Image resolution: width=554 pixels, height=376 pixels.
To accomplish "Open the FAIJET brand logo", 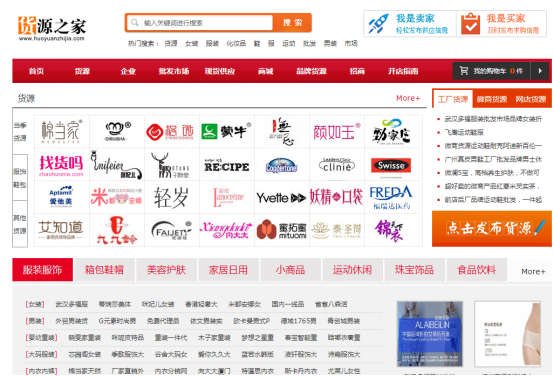I will pos(171,230).
